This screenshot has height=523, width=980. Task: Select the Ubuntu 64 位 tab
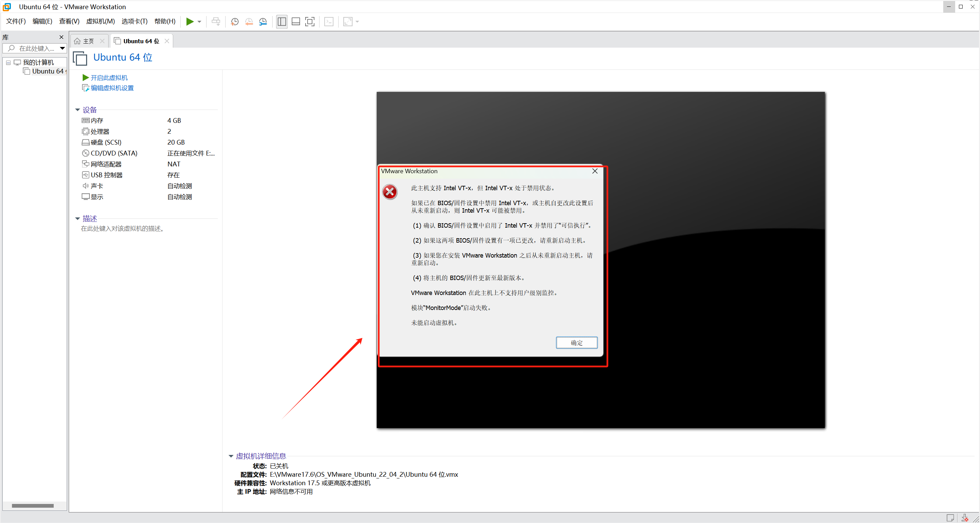click(x=141, y=41)
